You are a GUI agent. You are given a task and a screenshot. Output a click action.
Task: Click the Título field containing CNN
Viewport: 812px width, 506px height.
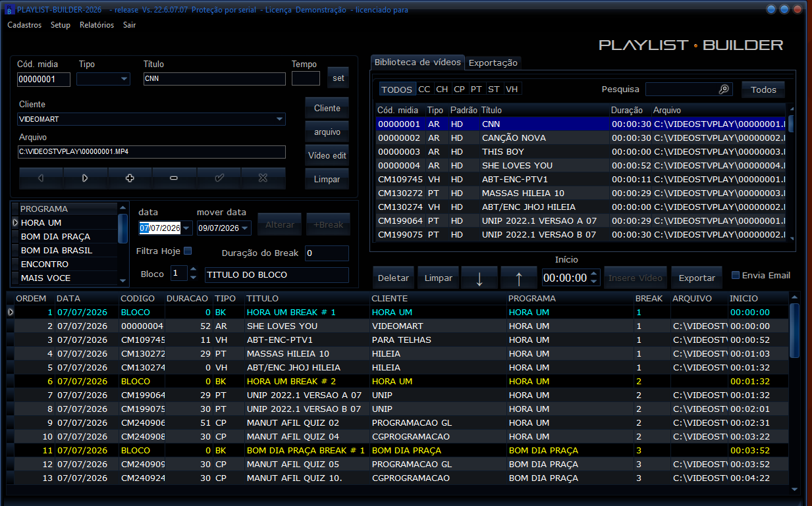coord(215,79)
